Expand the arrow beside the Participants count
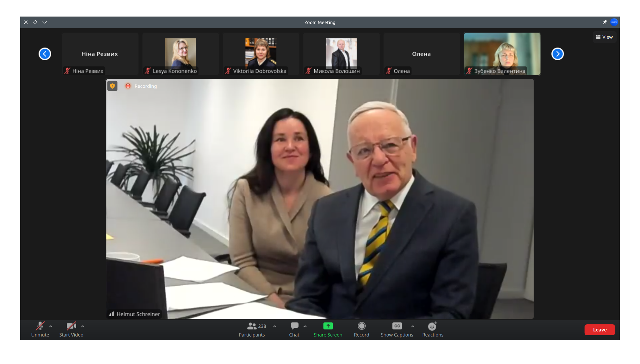Image resolution: width=640 pixels, height=364 pixels. point(275,326)
